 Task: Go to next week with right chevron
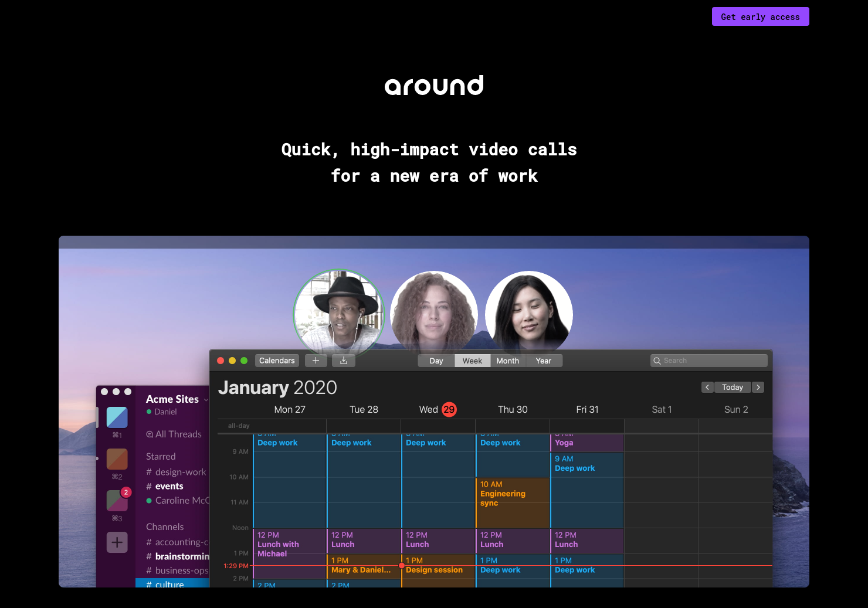coord(758,387)
